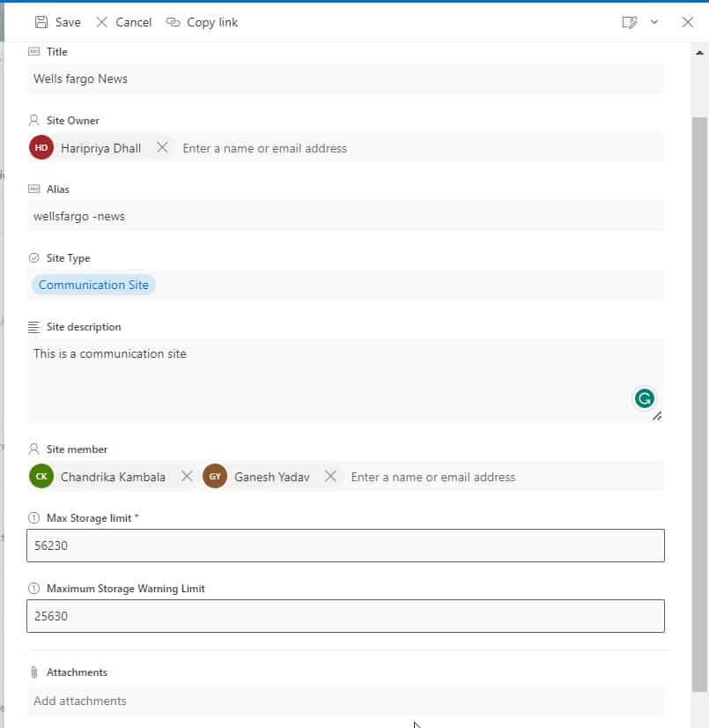The width and height of the screenshot is (709, 728).
Task: Click the Site description lines icon
Action: pyautogui.click(x=33, y=327)
